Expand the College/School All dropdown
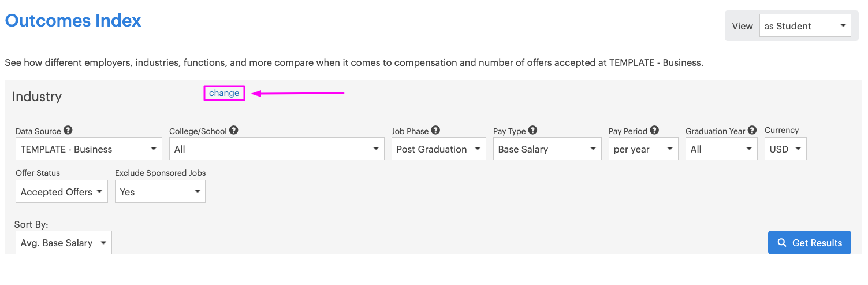868x285 pixels. click(277, 149)
